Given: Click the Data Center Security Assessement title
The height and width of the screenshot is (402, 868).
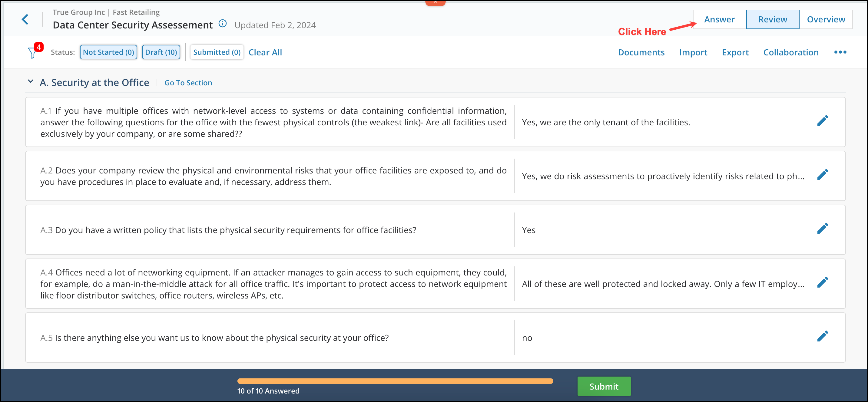Looking at the screenshot, I should coord(133,25).
